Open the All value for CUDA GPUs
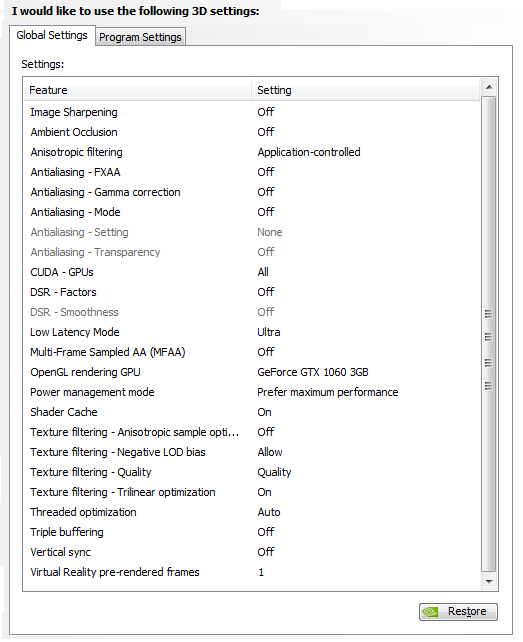 [263, 272]
